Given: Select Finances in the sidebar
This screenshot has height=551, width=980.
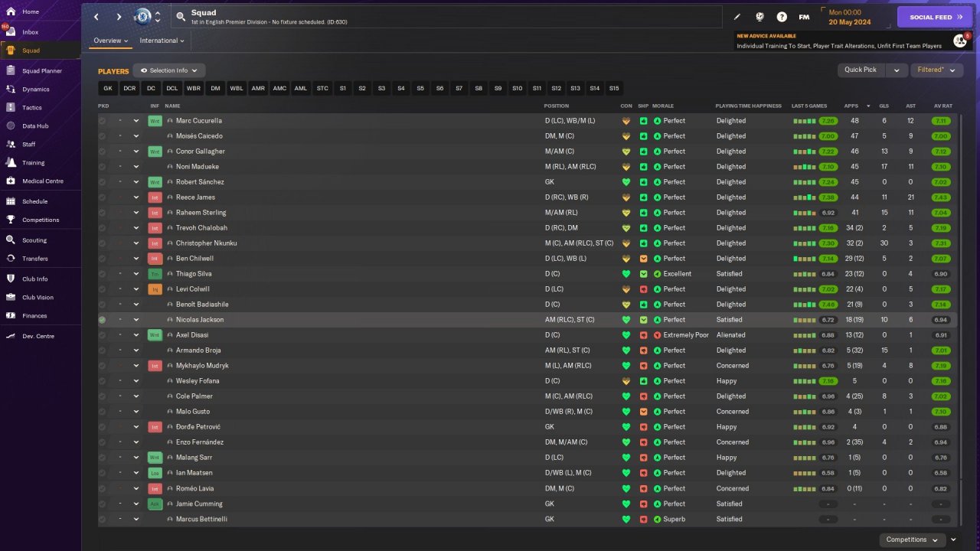Looking at the screenshot, I should tap(34, 315).
